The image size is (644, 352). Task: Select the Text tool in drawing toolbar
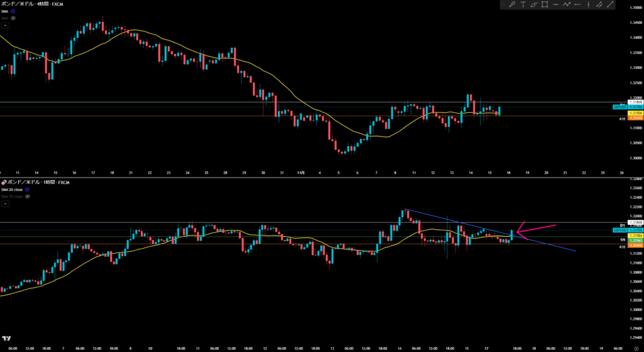(x=523, y=5)
